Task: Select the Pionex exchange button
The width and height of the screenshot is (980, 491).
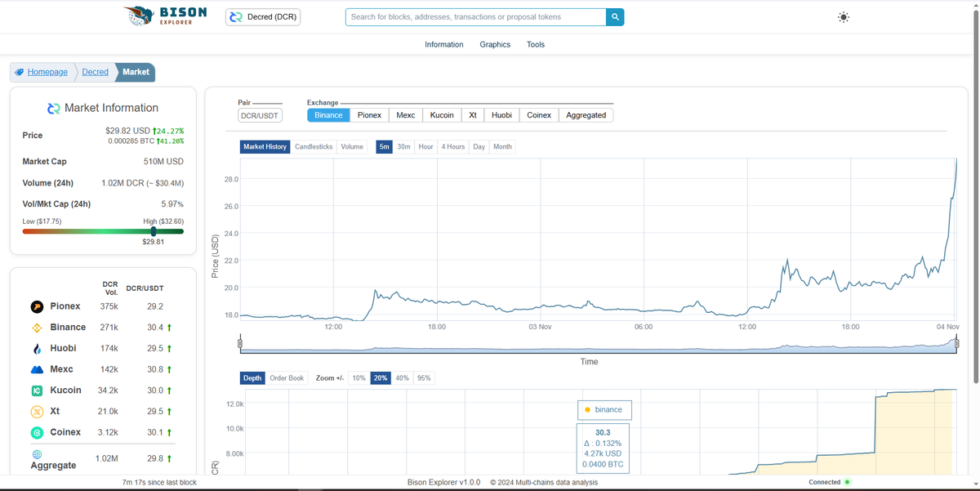Action: point(369,115)
